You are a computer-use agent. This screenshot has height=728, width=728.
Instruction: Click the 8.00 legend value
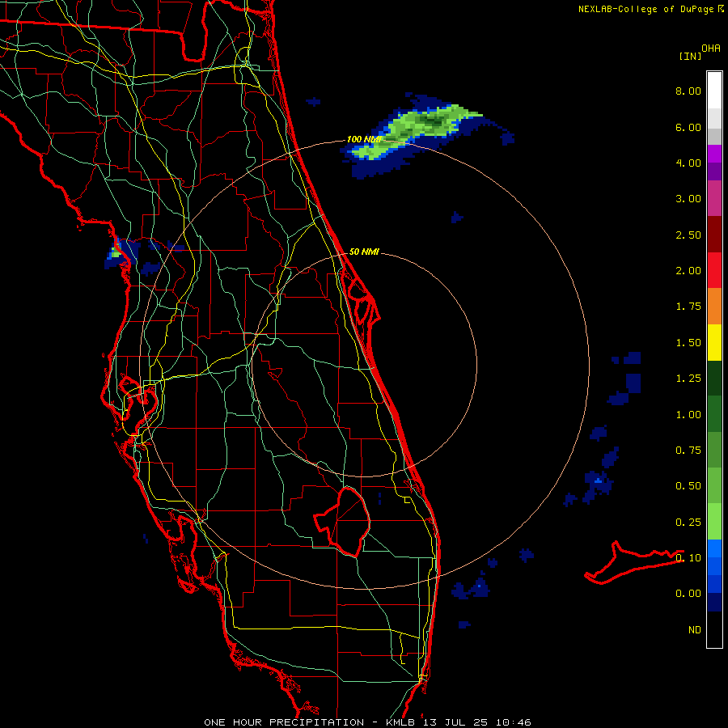coord(688,91)
